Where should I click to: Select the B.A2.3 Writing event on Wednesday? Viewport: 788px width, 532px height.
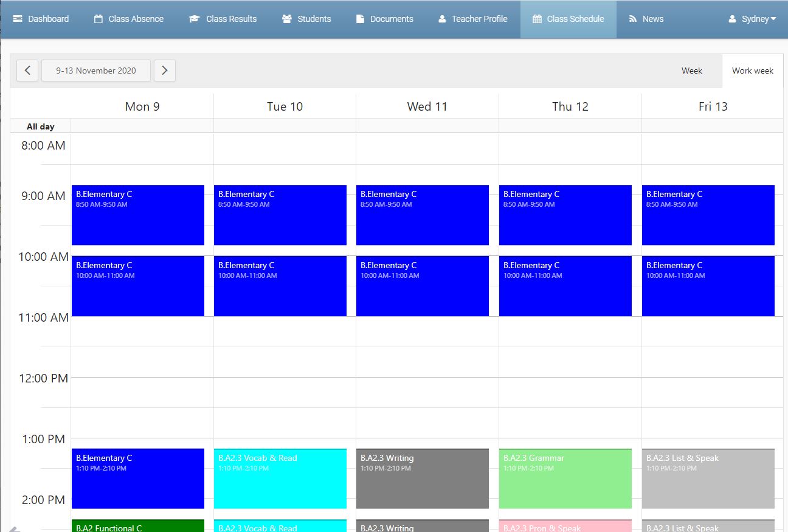point(423,478)
